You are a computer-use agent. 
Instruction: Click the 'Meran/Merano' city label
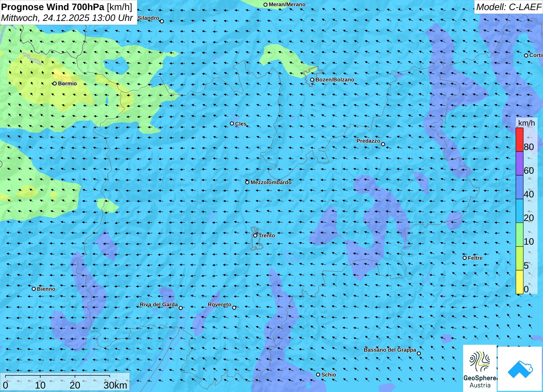(x=287, y=5)
